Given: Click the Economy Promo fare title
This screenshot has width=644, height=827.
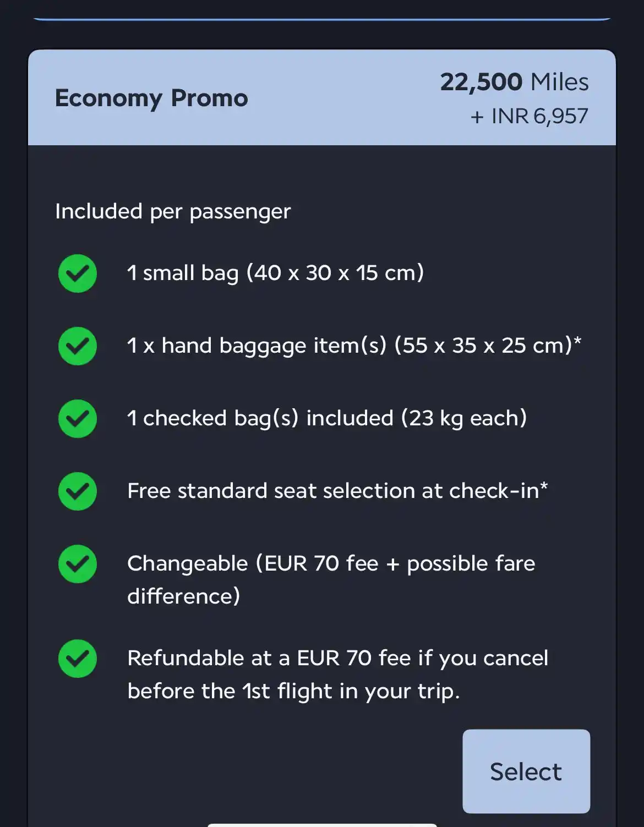Looking at the screenshot, I should [151, 98].
